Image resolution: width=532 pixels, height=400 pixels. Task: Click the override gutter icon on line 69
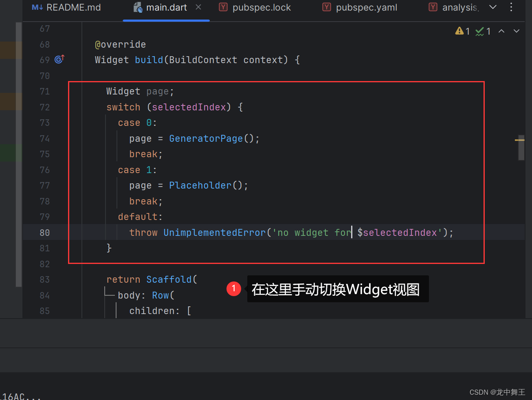tap(59, 59)
